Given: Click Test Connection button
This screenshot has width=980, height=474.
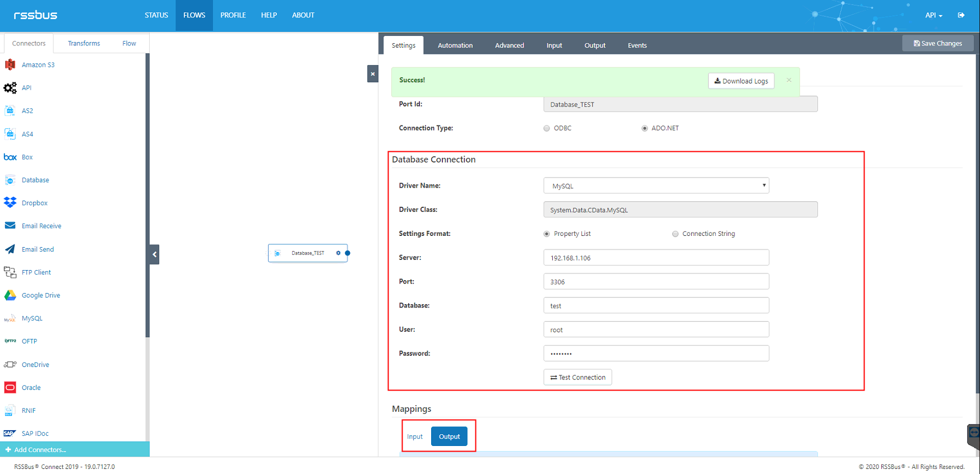Looking at the screenshot, I should (577, 377).
